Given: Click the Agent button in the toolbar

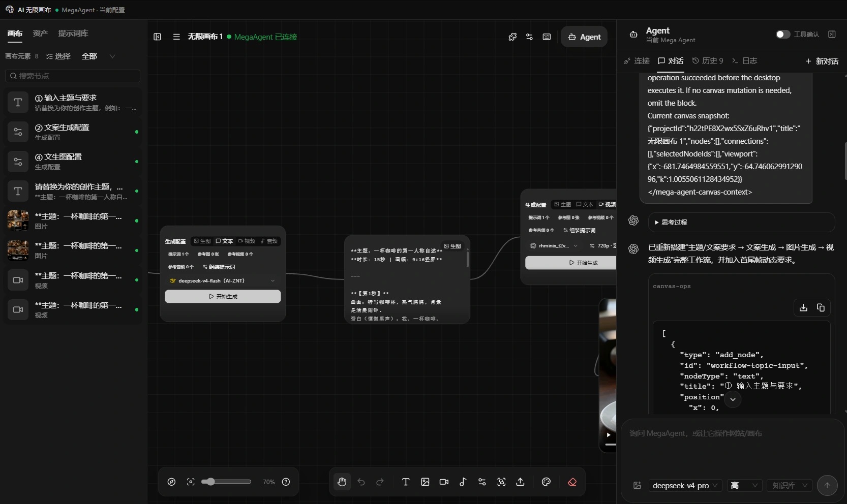Looking at the screenshot, I should click(x=584, y=37).
